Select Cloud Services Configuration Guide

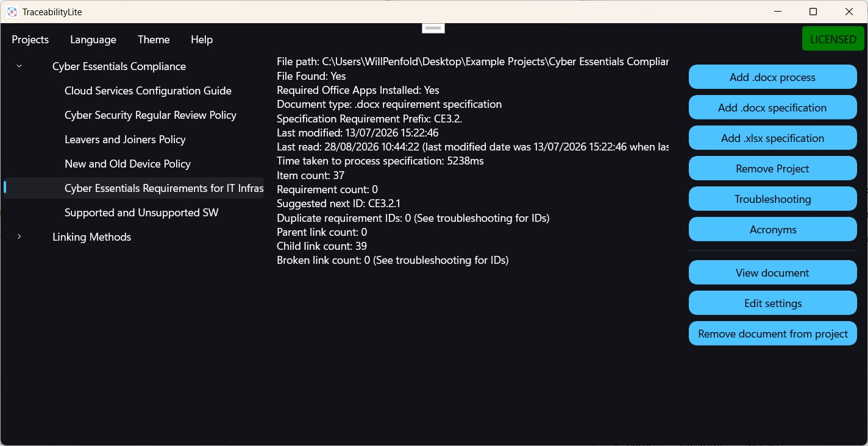pos(148,91)
